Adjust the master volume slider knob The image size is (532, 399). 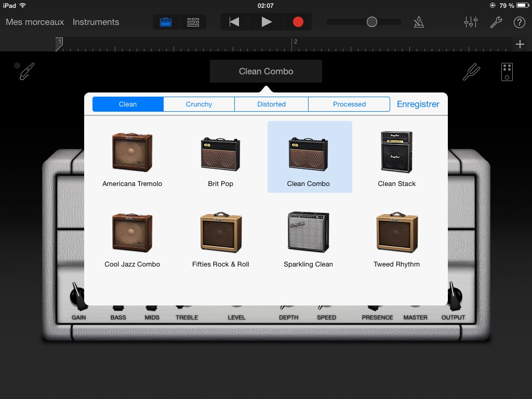372,22
